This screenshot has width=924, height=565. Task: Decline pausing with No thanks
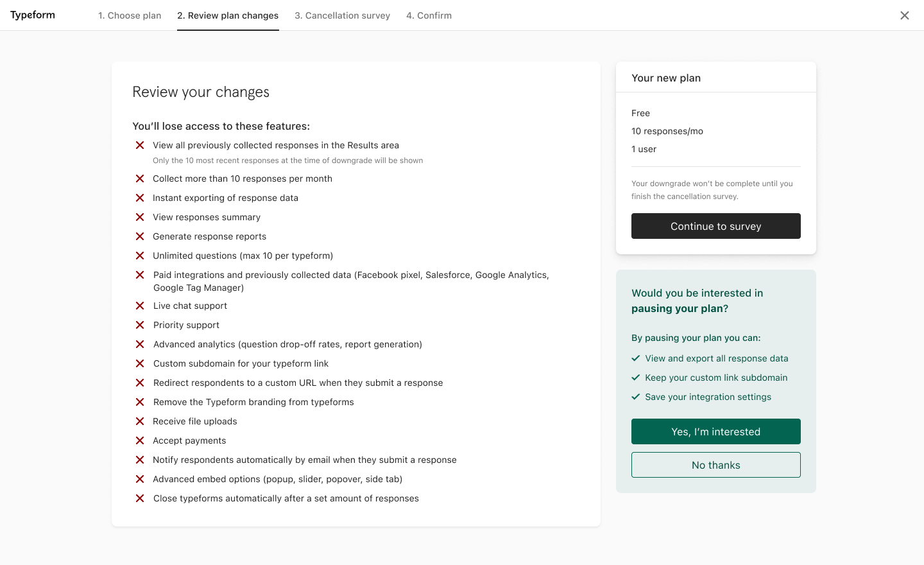716,465
